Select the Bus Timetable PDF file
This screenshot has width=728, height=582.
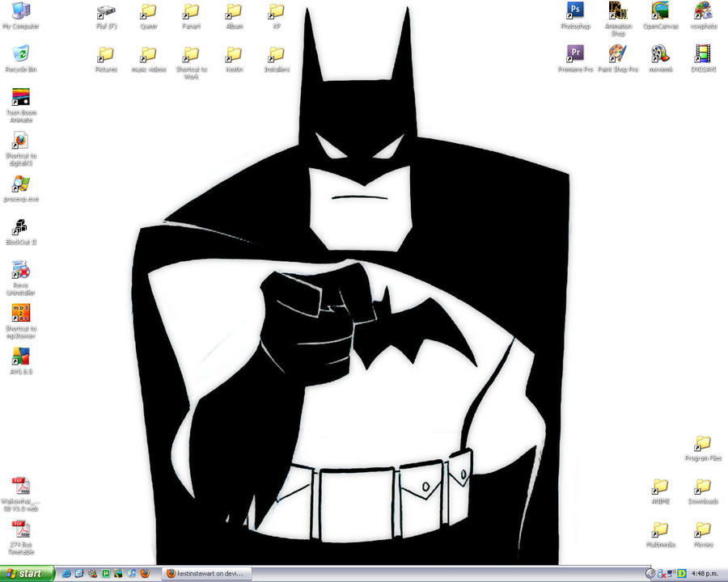(21, 538)
